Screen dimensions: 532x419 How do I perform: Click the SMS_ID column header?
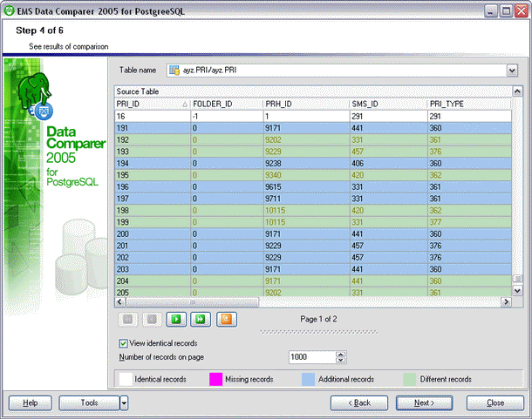(x=388, y=104)
